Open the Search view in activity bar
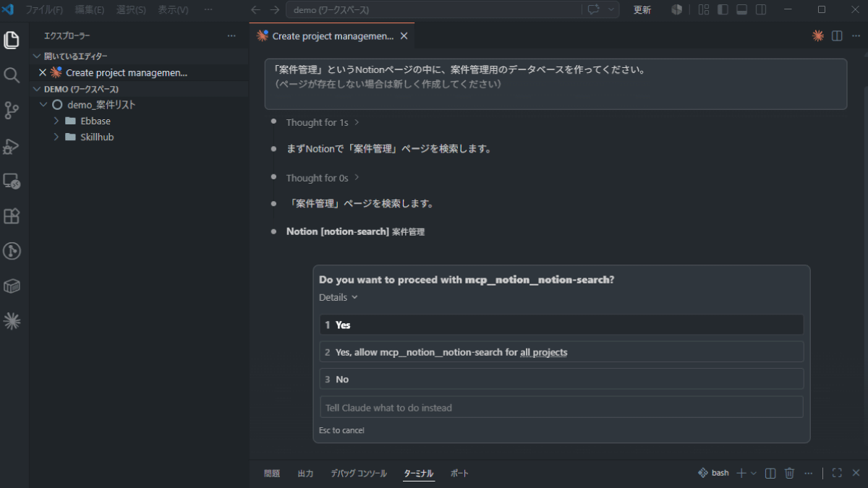Viewport: 868px width, 488px height. 12,75
